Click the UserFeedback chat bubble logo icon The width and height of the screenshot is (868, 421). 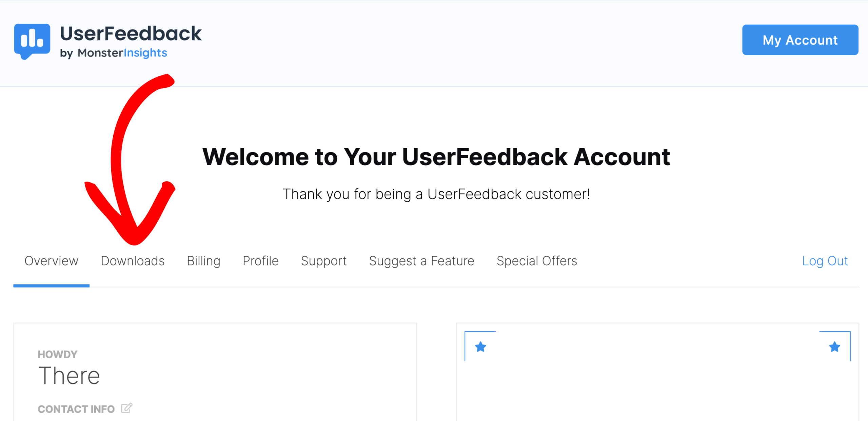click(x=32, y=41)
